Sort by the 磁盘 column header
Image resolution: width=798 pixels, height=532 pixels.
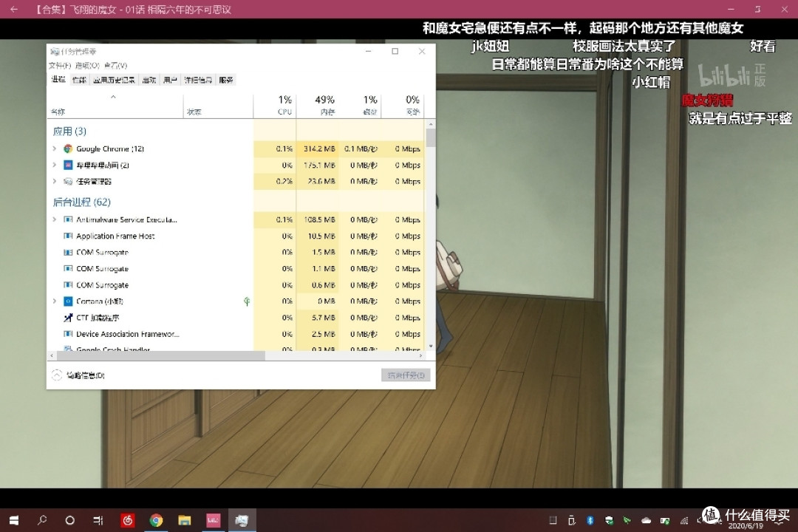(360, 106)
